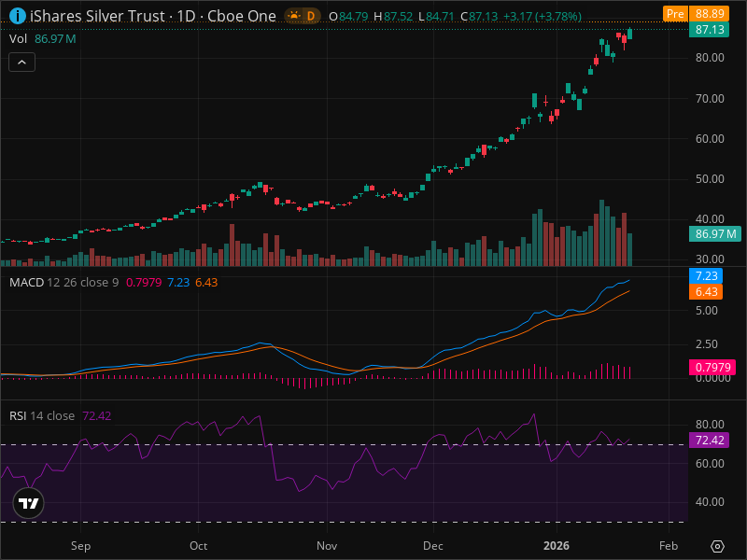
Task: Click the 80.00 price scale label in main chart
Action: click(710, 58)
